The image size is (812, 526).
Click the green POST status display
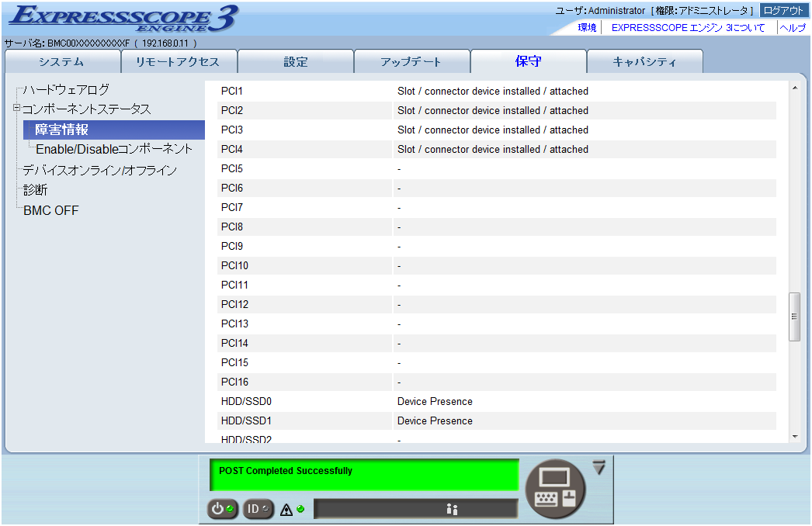pyautogui.click(x=363, y=474)
